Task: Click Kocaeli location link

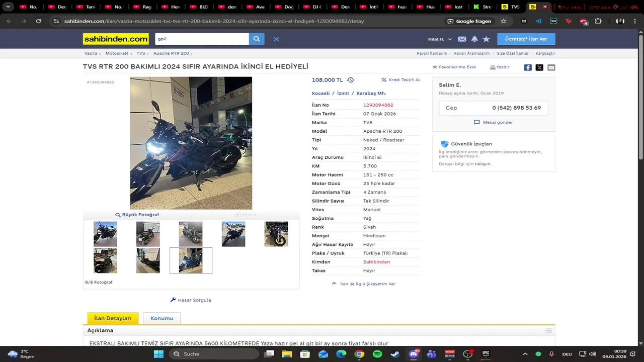Action: [320, 94]
